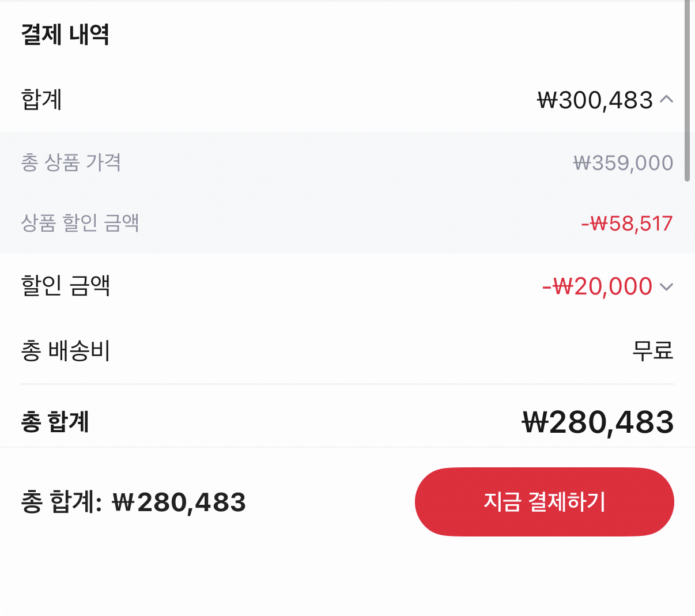Select the 합계 row label

coord(41,100)
